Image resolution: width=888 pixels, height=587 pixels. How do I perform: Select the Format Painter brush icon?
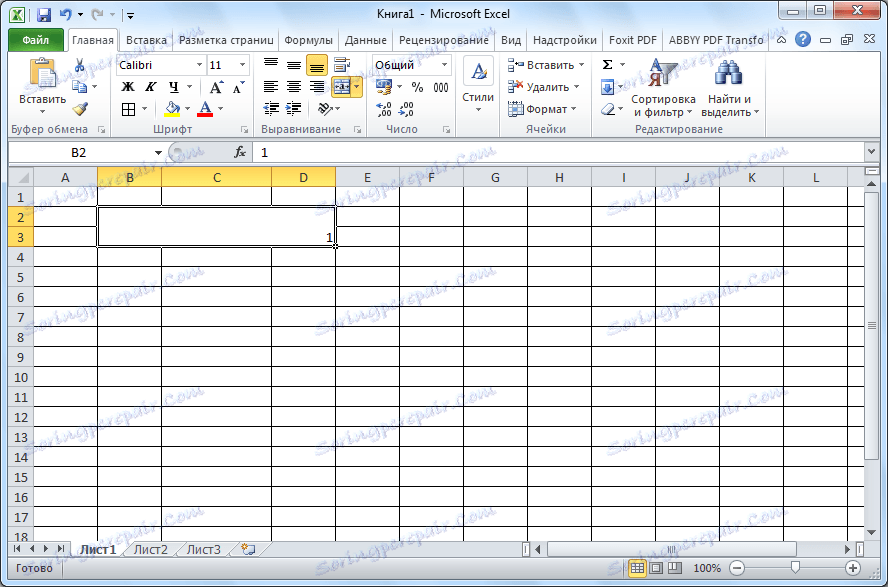click(80, 109)
